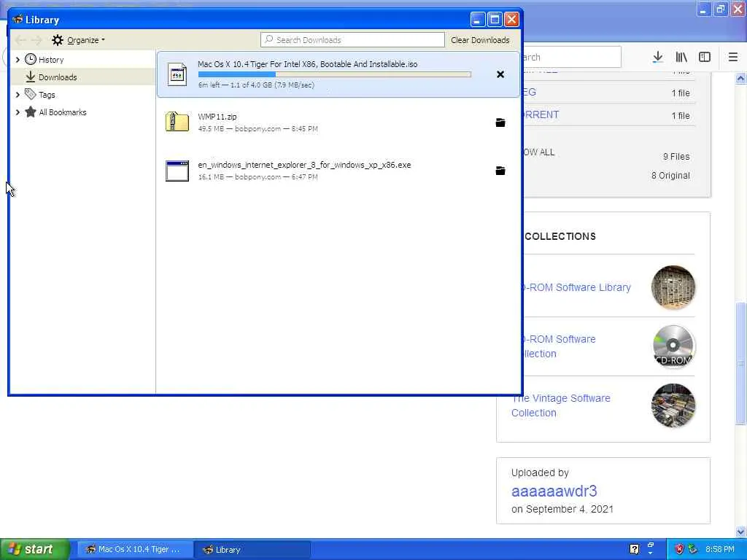The height and width of the screenshot is (560, 747).
Task: Open the Firefox hamburger menu
Action: point(732,57)
